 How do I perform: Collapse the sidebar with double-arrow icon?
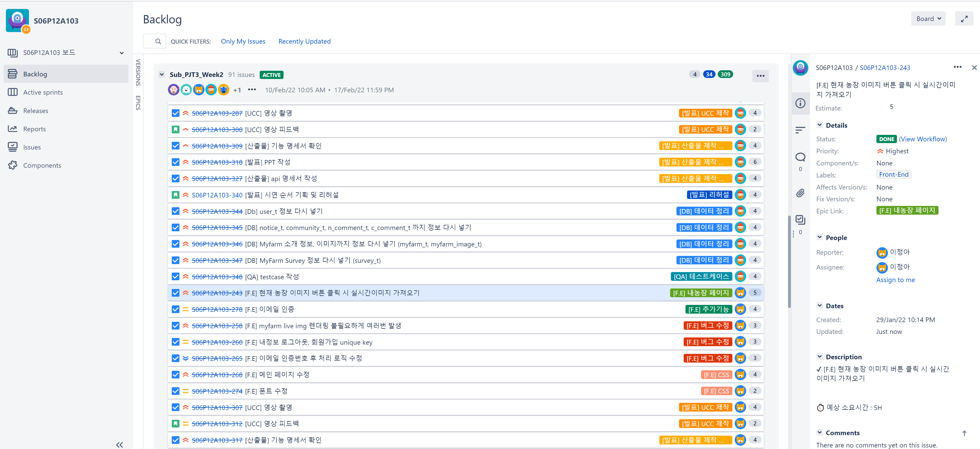[119, 444]
